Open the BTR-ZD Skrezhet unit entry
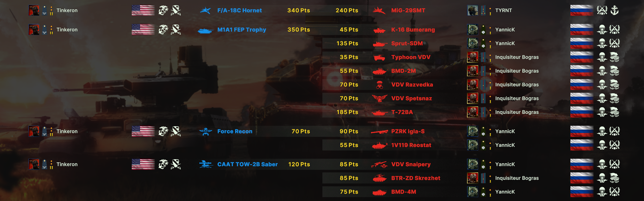The height and width of the screenshot is (201, 644). [416, 178]
